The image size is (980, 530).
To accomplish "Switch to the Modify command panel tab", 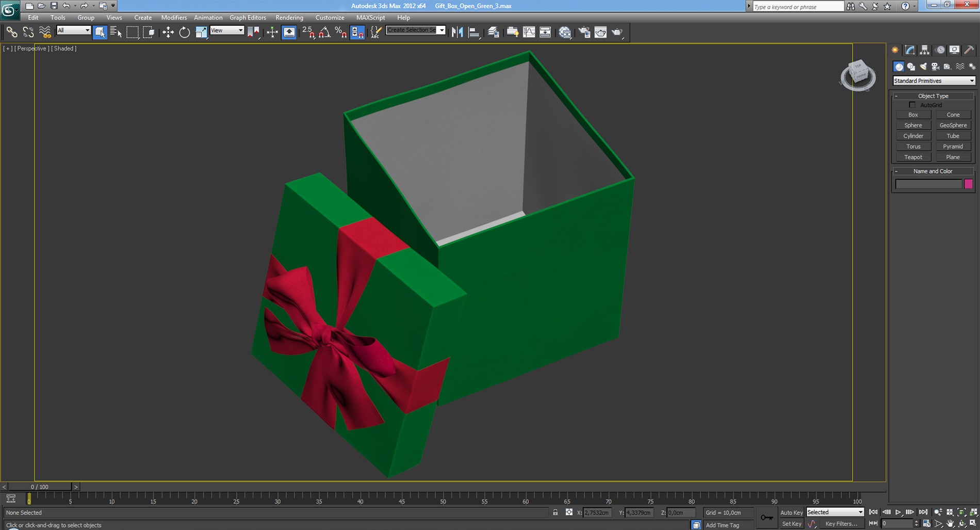I will 909,50.
